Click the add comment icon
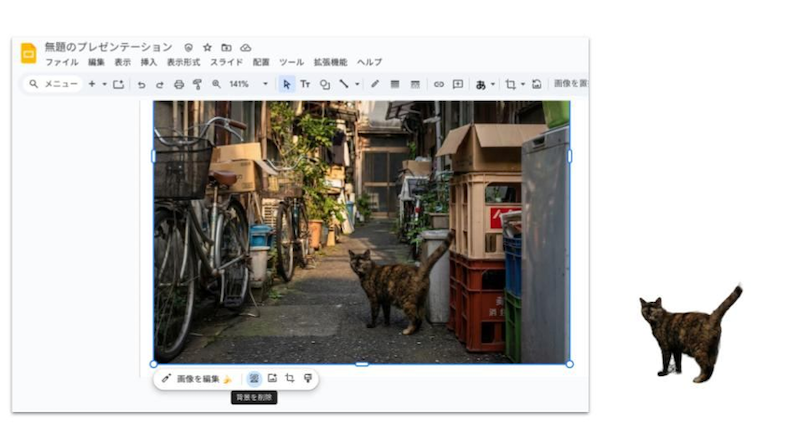Viewport: 804px width, 443px height. [457, 84]
